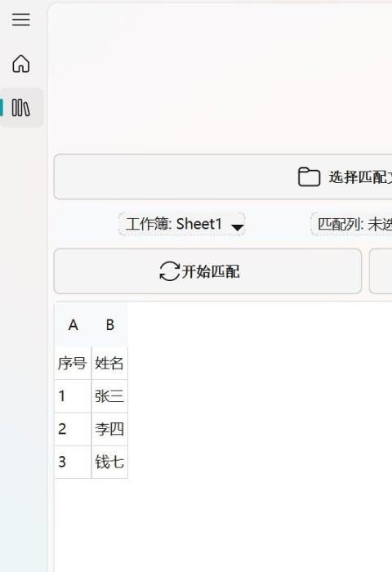Select the library books sidebar icon
The image size is (392, 572).
(x=20, y=108)
